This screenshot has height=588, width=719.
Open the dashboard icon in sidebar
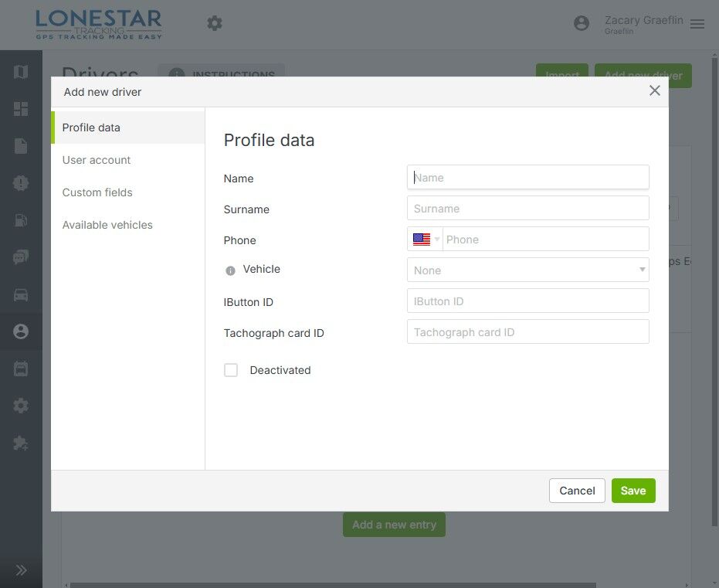[21, 109]
